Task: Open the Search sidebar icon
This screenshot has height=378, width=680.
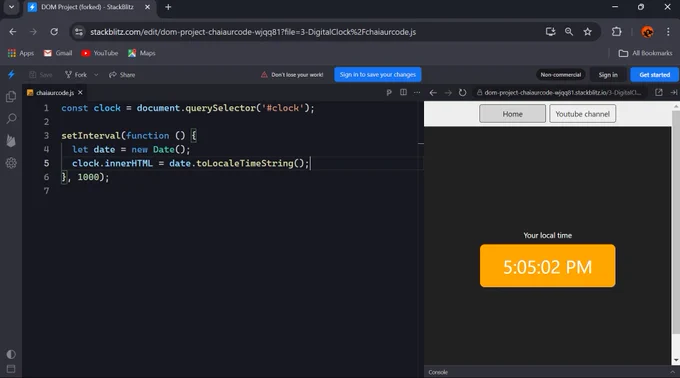Action: coord(11,118)
